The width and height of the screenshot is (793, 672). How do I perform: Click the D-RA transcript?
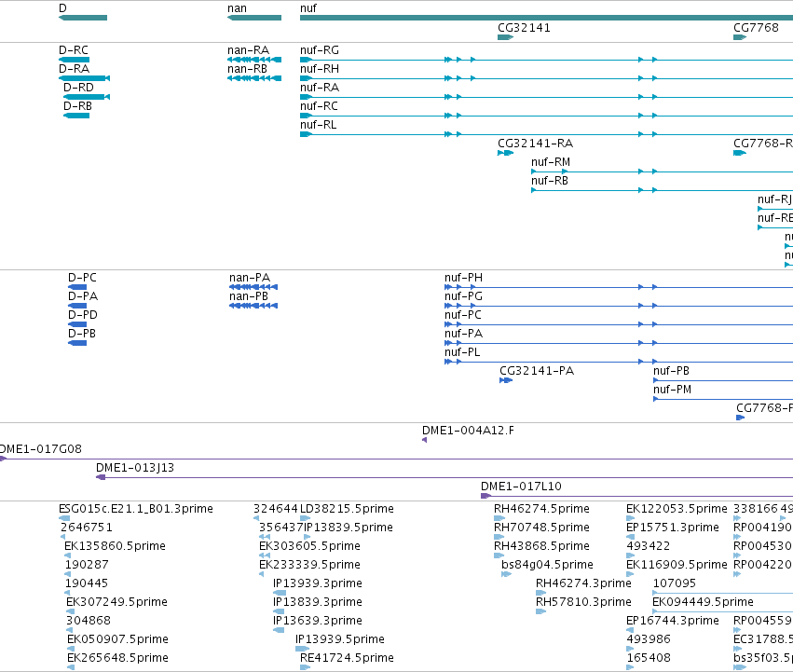coord(84,78)
